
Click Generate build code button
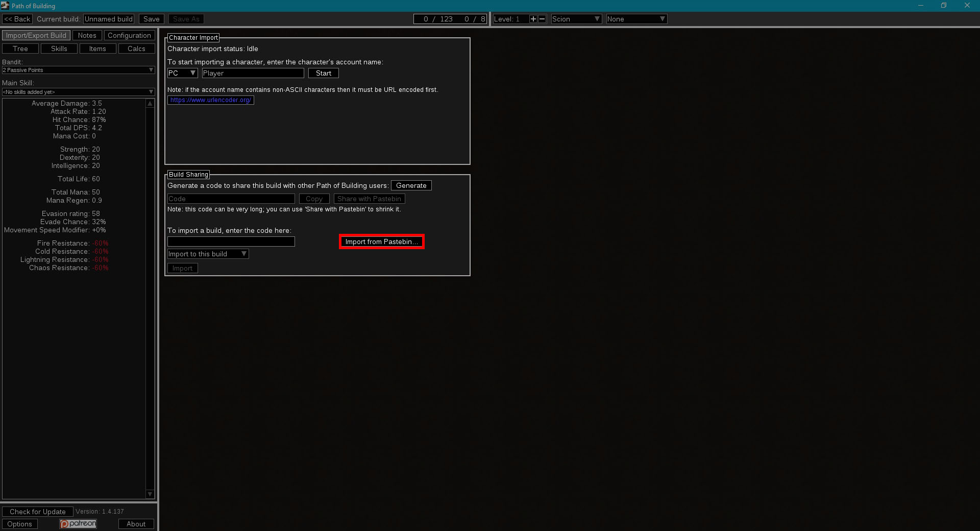pos(411,185)
